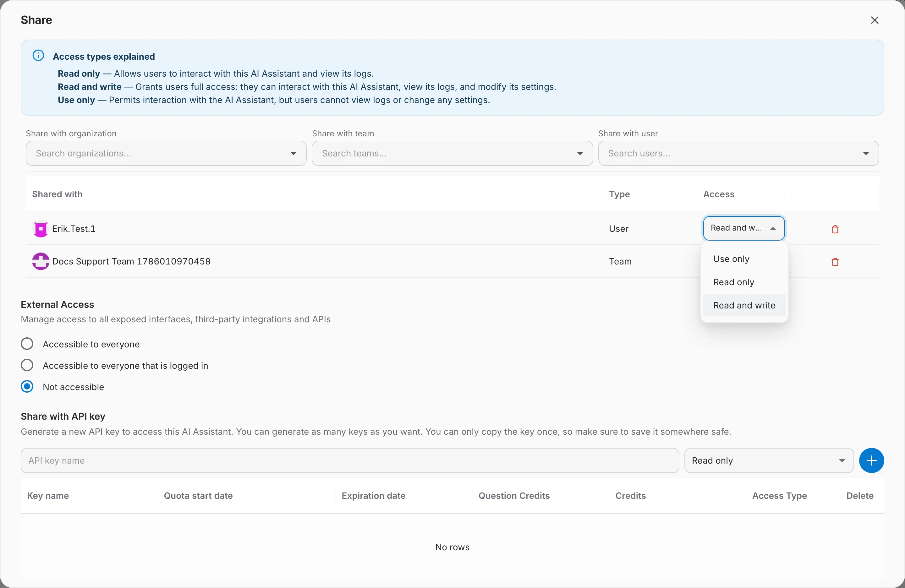Viewport: 905px width, 588px height.
Task: Select Accessible to everyone radio option
Action: [x=27, y=344]
